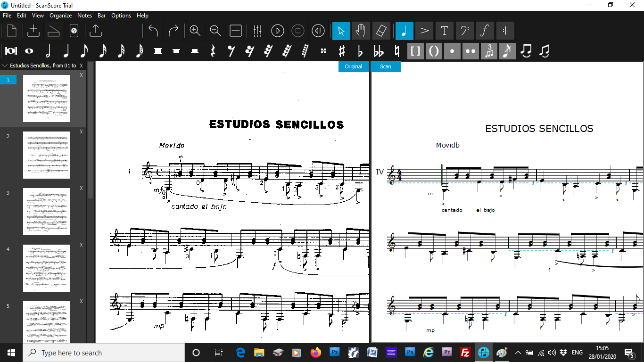Switch to the Original tab

click(x=354, y=66)
